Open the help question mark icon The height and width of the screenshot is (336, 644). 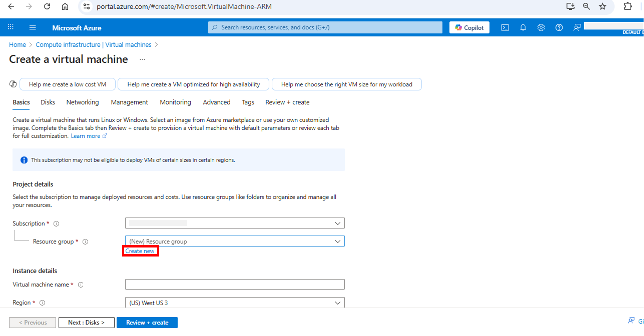coord(559,27)
